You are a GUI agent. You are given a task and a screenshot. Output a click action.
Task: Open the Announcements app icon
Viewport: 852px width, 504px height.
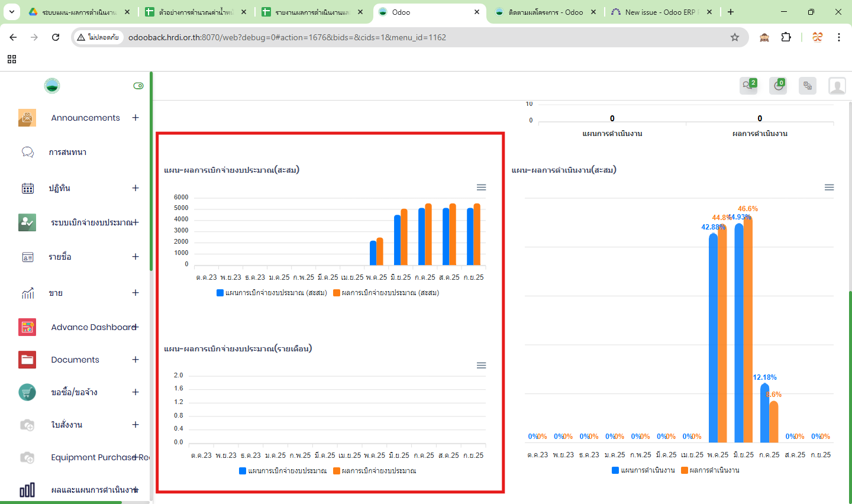(27, 118)
